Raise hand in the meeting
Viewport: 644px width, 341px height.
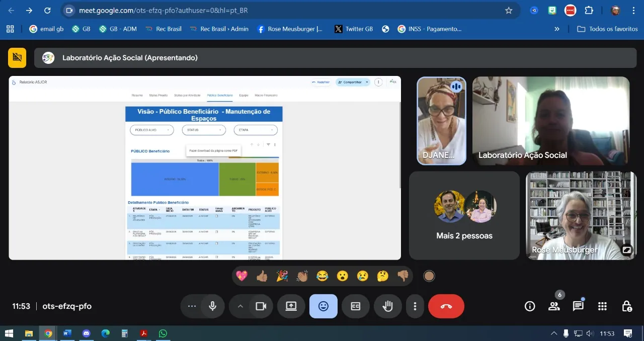(x=387, y=306)
